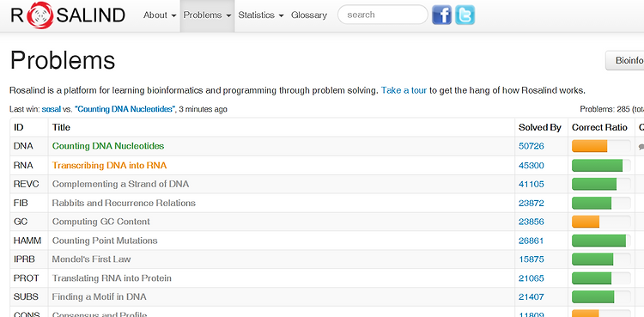This screenshot has width=644, height=317.
Task: Click solved count 41105 for REVC
Action: pos(531,184)
